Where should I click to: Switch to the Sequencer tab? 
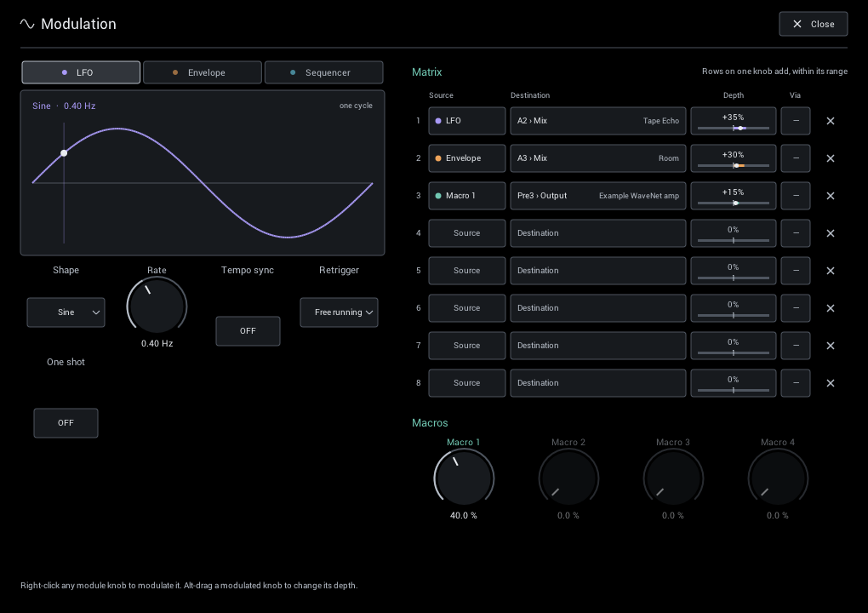coord(324,72)
